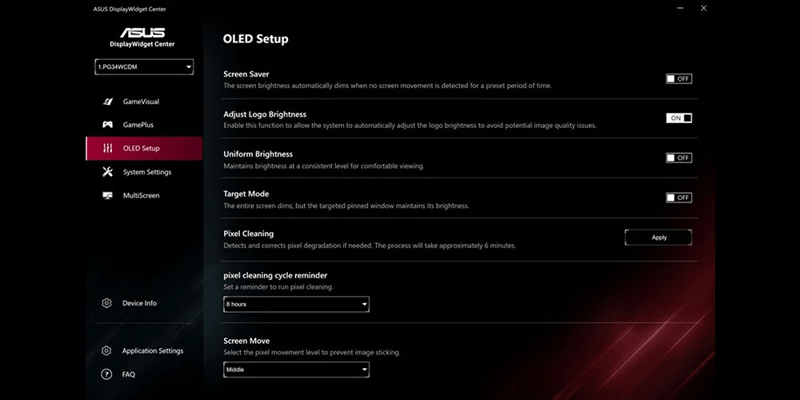Click the MultiScreen monitor icon

[x=107, y=195]
